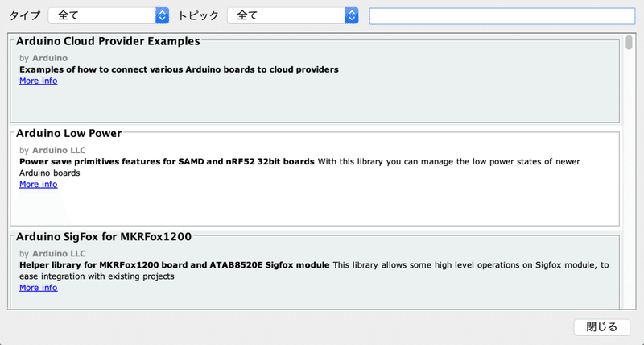Click the 'by Arduino' author line of Cloud Provider Examples
644x345 pixels.
43,58
